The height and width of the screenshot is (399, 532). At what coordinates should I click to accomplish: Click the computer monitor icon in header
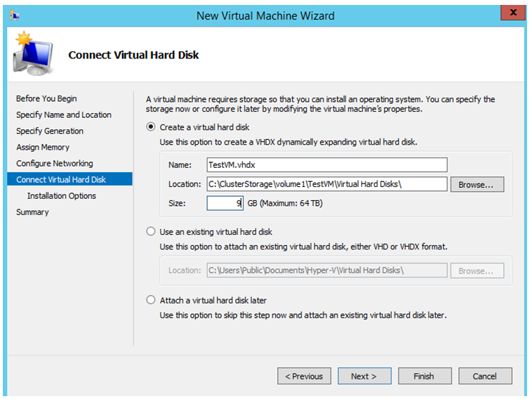pos(33,53)
